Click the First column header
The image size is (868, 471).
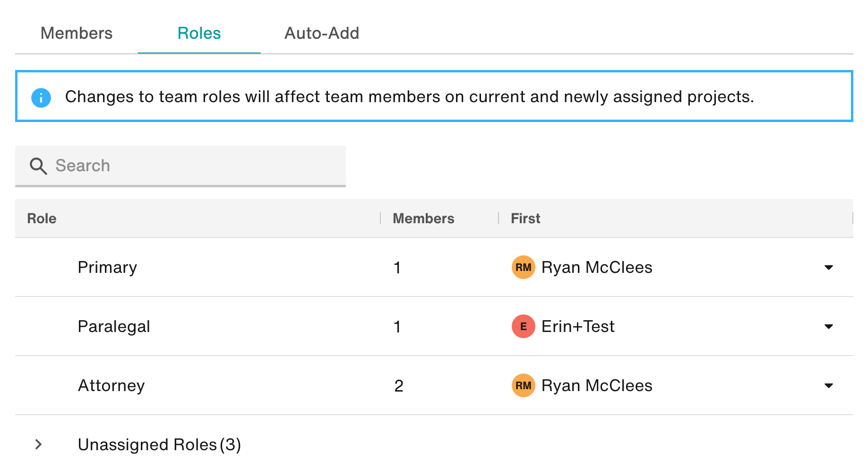pos(525,218)
